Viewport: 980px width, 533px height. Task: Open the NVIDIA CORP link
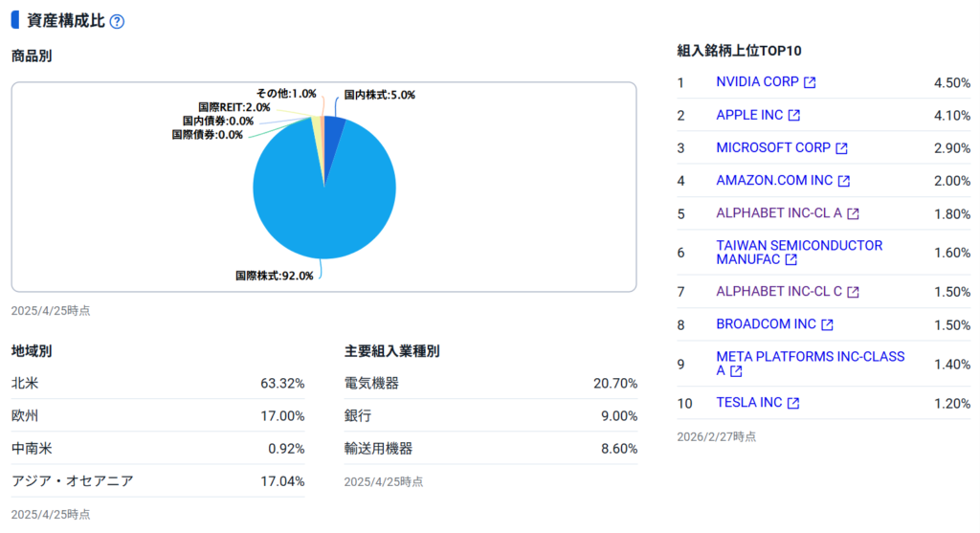tap(757, 82)
